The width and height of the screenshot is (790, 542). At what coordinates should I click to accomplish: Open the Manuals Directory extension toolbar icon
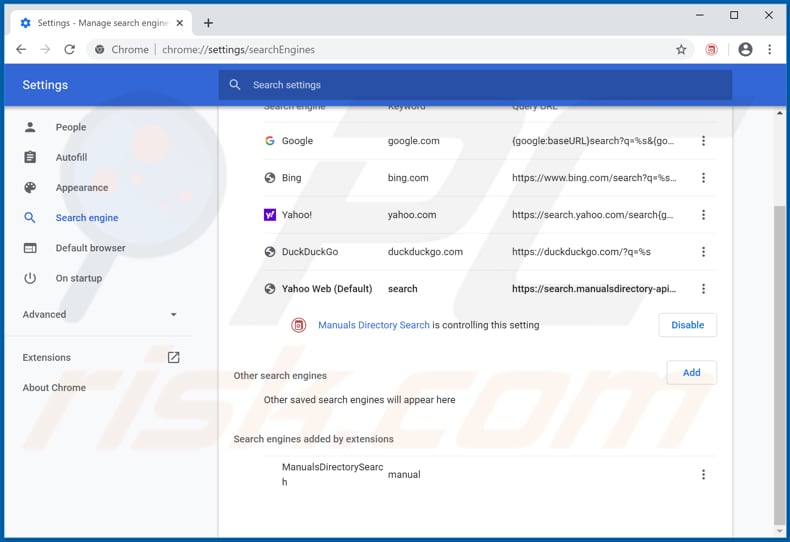click(711, 49)
